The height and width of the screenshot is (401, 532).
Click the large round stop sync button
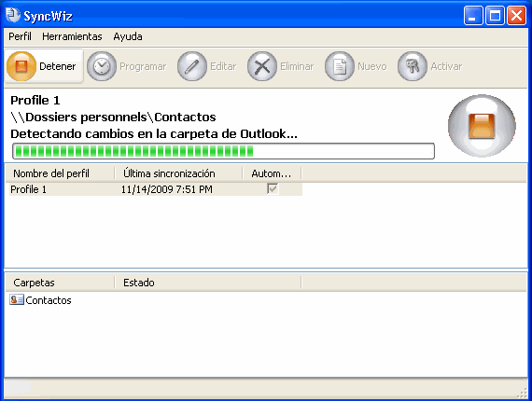[x=482, y=126]
